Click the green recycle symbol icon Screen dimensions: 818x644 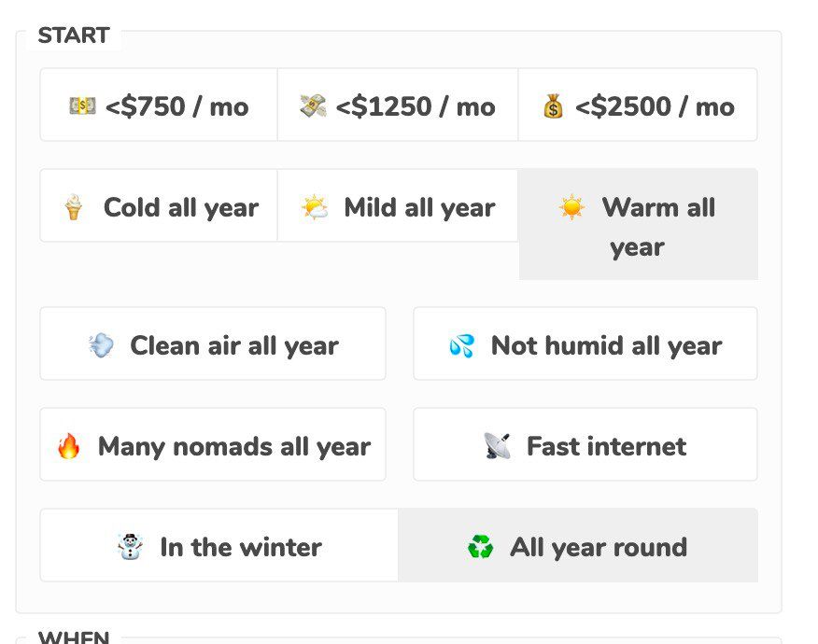point(480,547)
